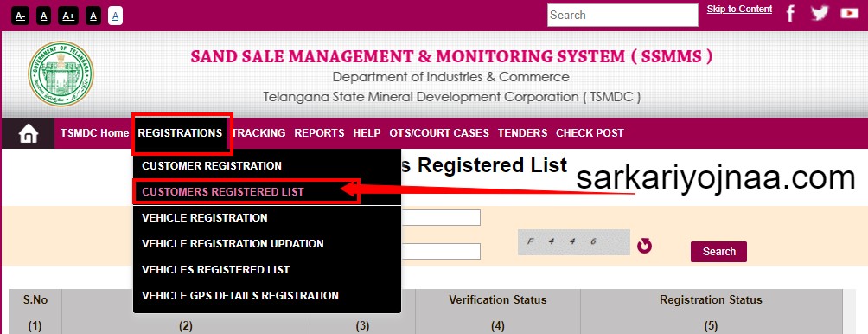Open the TENDERS menu
The image size is (868, 334).
(522, 133)
